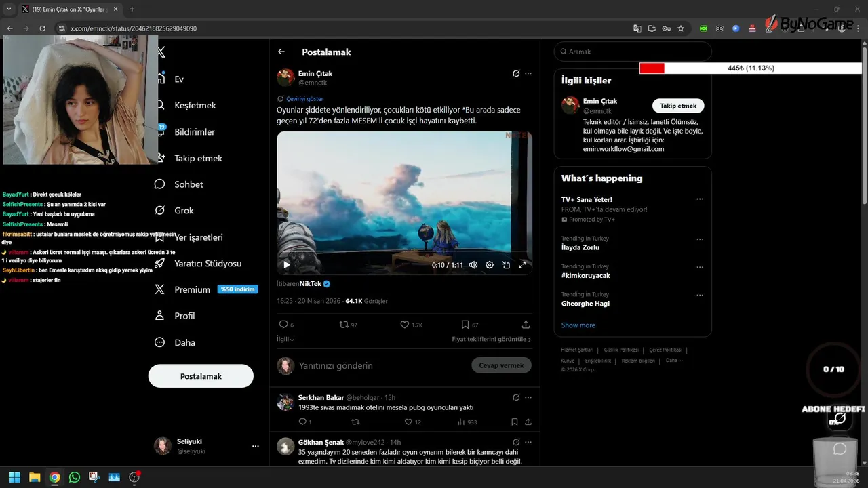Open Premium in the sidebar

coord(205,289)
